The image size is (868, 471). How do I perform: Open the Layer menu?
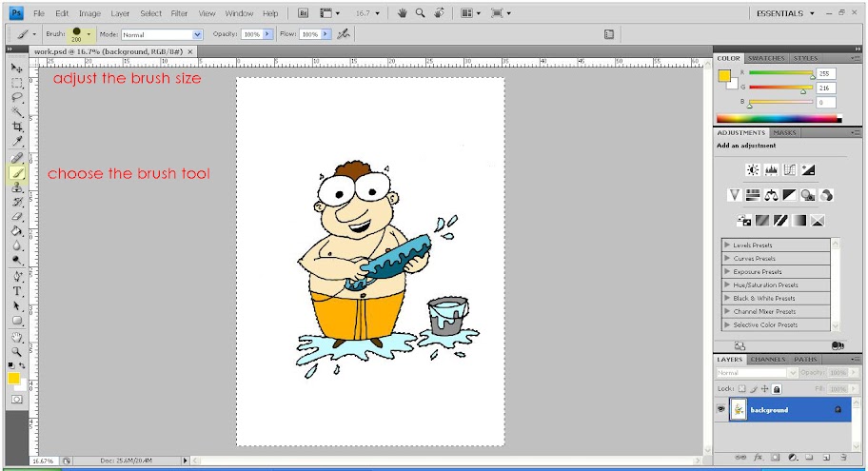pos(120,13)
